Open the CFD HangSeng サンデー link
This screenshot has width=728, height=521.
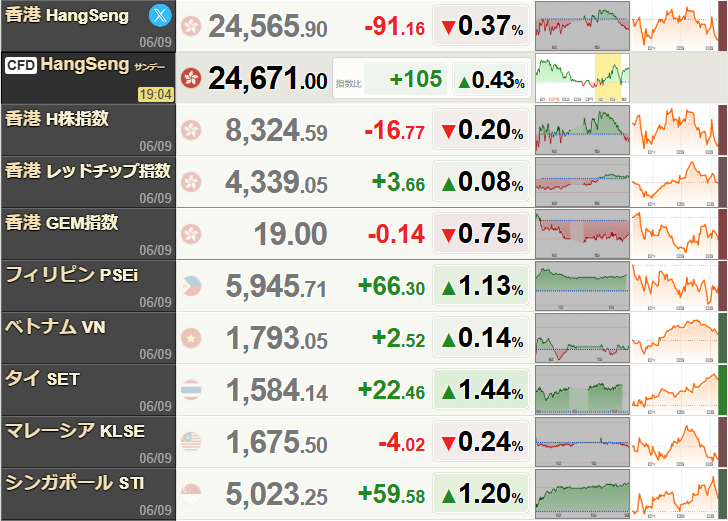tap(85, 65)
